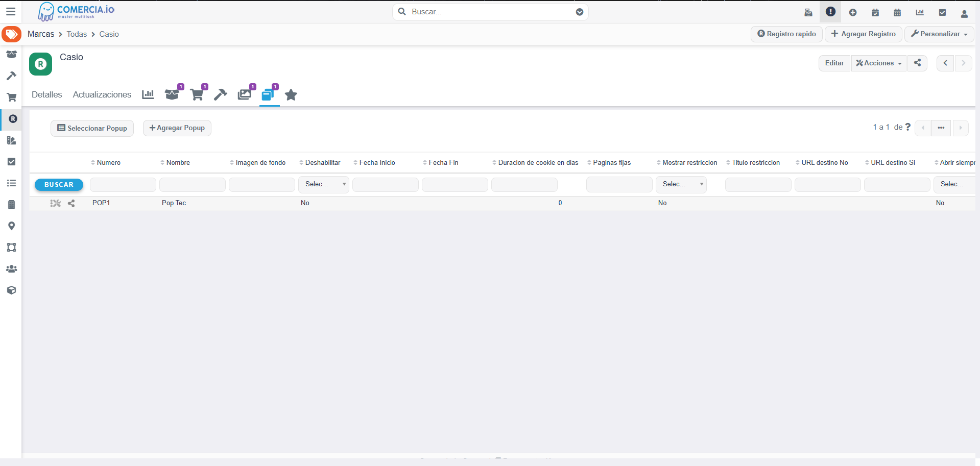
Task: Click the plus circle quick-create icon
Action: (853, 12)
